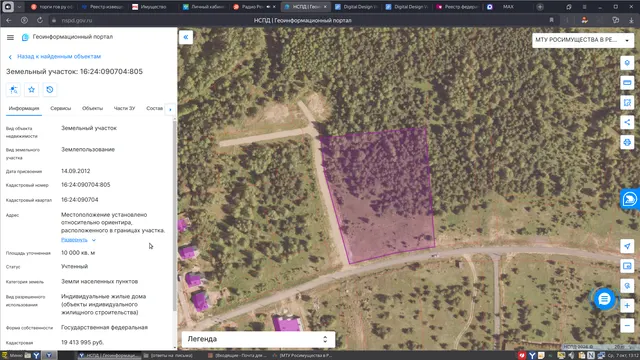Switch to МТУ Росимущества taskbar window

[x=302, y=356]
